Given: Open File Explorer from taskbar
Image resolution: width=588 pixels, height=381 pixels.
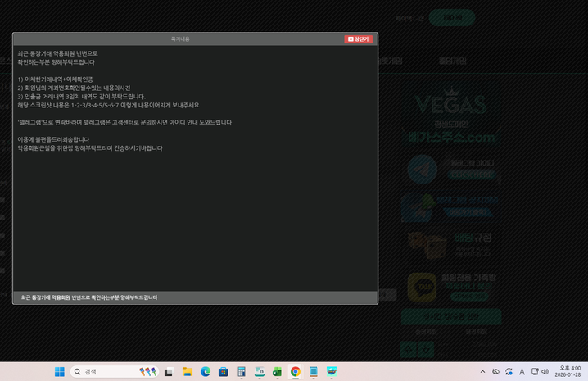Looking at the screenshot, I should coord(187,372).
